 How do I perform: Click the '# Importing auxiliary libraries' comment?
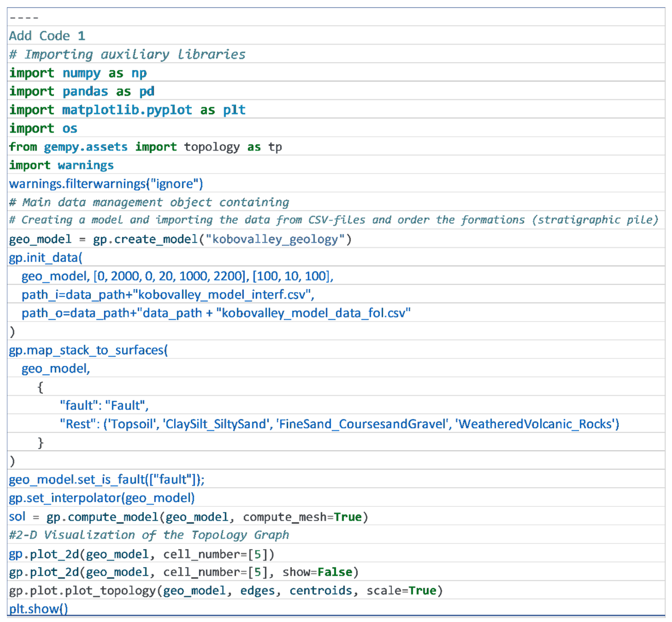click(x=127, y=54)
